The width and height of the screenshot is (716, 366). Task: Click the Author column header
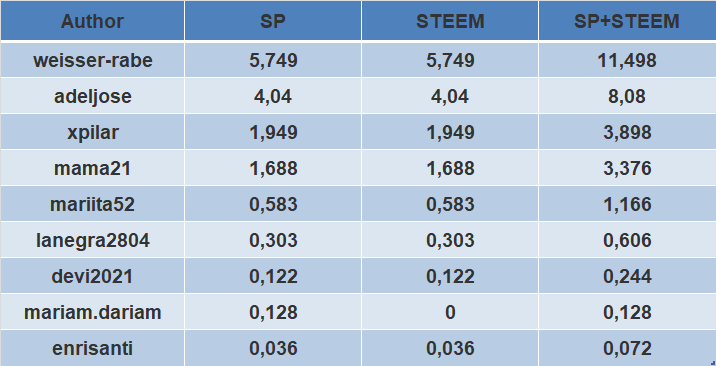pos(92,21)
